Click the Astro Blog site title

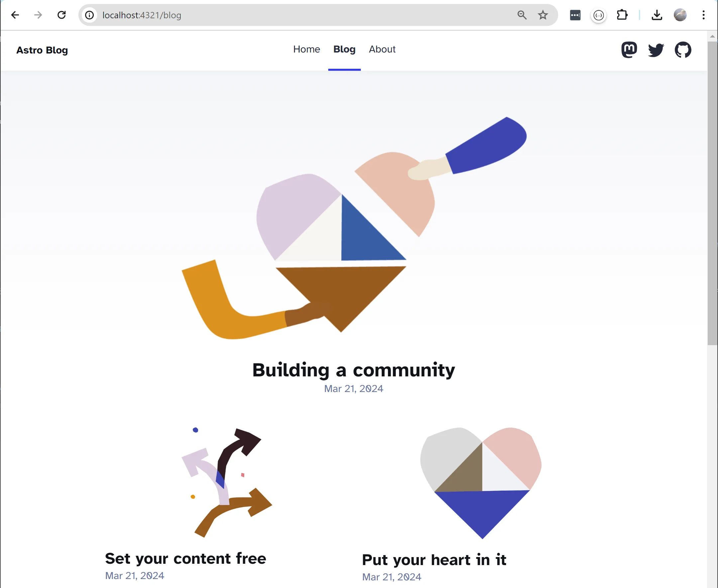pos(42,50)
